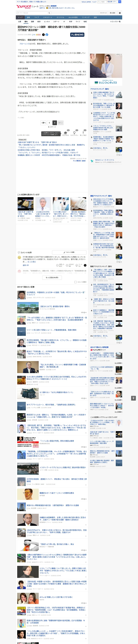This screenshot has height=644, width=138.
Task: Open settings gear icon in header
Action: (120, 13)
